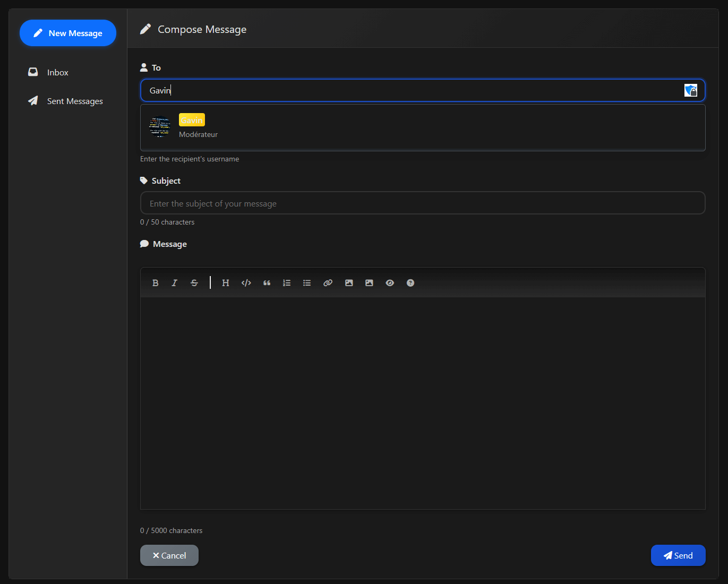Insert a heading with the H icon
The image size is (728, 584).
[x=226, y=283]
